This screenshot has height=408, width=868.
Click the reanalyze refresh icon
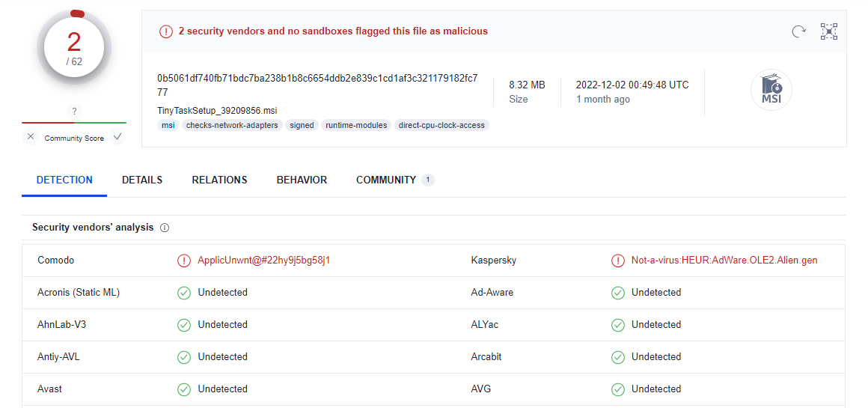click(798, 31)
